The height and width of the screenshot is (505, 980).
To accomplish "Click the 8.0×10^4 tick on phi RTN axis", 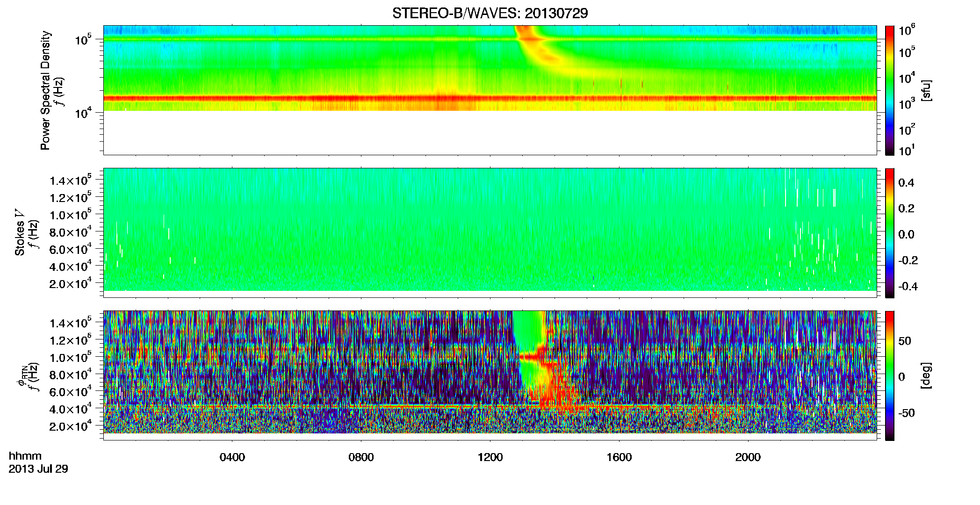I will (70, 374).
